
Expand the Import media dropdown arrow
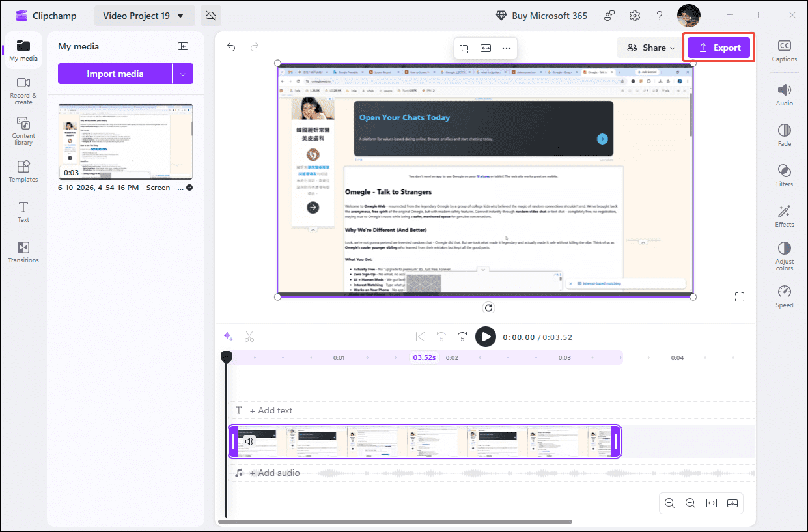pyautogui.click(x=183, y=74)
